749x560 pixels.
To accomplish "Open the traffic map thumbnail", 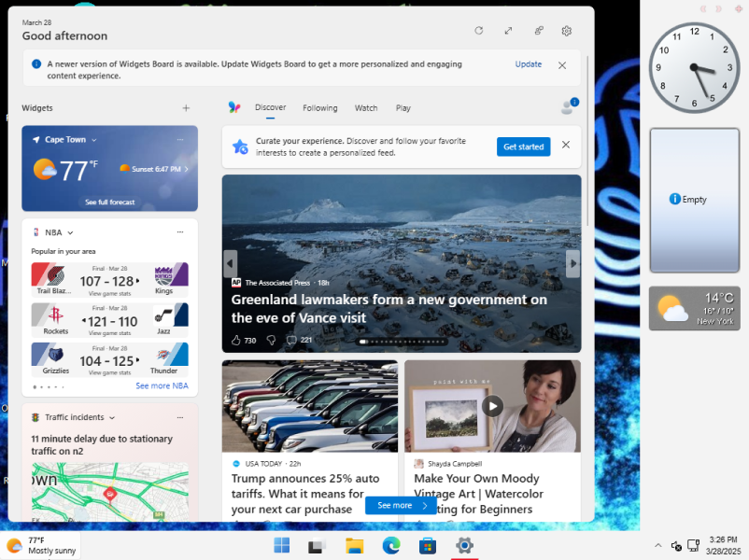I will point(110,491).
